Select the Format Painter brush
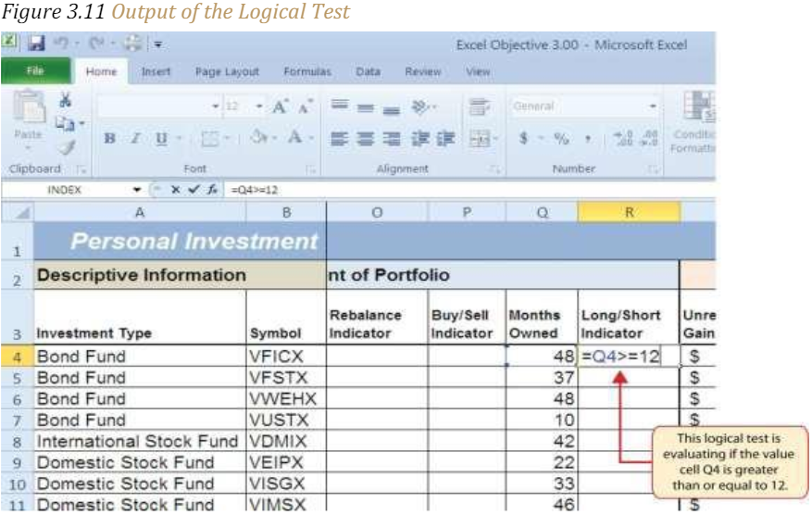This screenshot has height=515, width=812. (x=66, y=147)
